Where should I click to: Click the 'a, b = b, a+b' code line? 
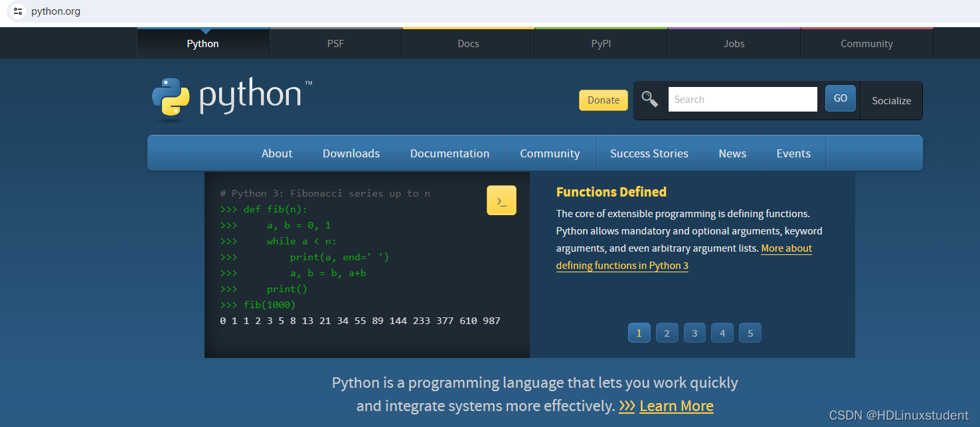point(293,273)
